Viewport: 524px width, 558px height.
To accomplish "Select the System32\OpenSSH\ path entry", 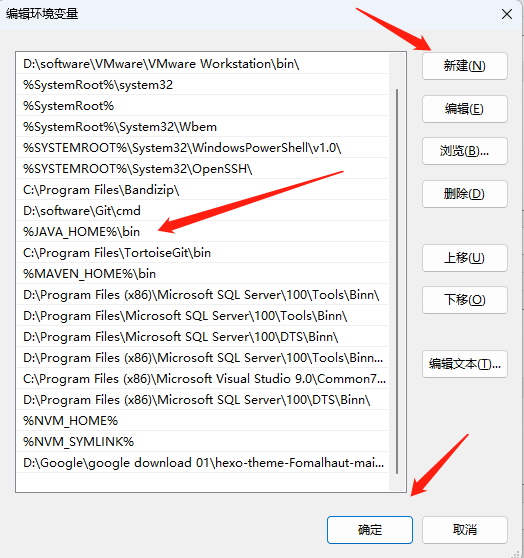I will pyautogui.click(x=203, y=169).
